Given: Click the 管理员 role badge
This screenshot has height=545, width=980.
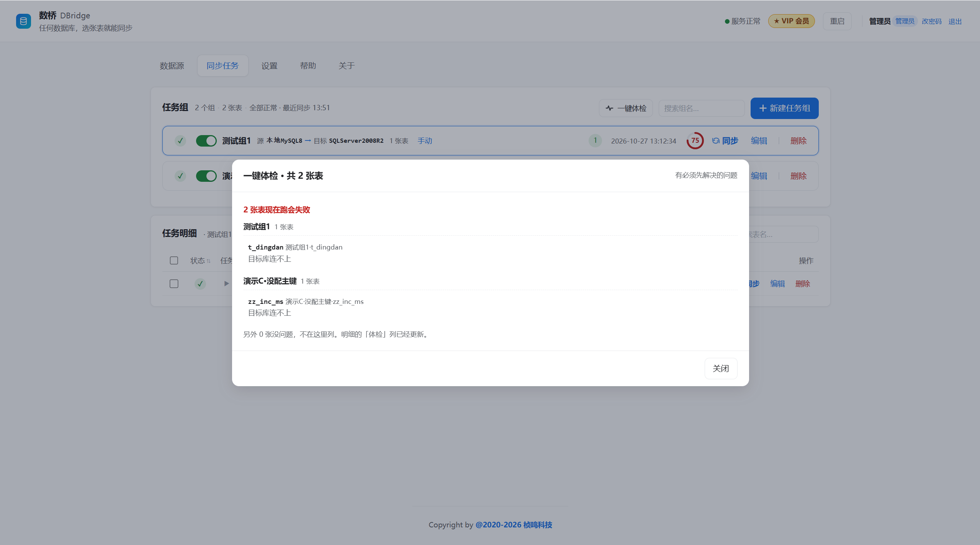Looking at the screenshot, I should 905,21.
